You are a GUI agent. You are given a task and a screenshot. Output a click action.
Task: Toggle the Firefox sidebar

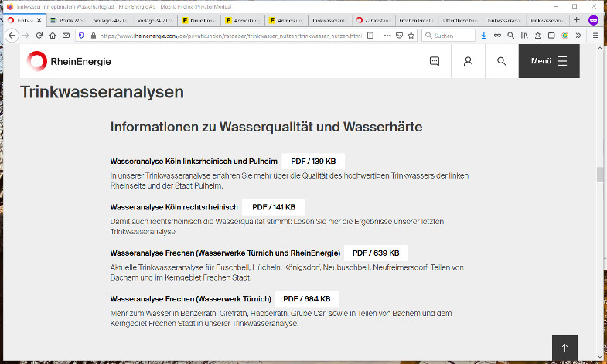click(x=551, y=36)
